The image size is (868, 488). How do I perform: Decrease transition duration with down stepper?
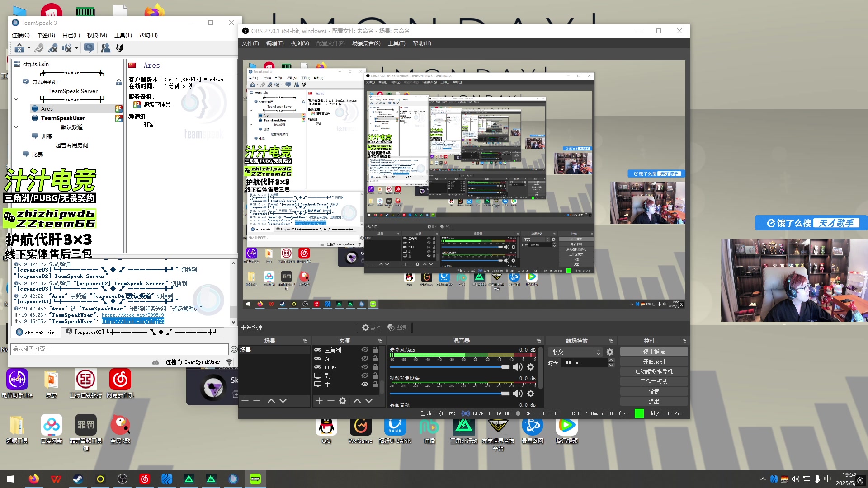[x=611, y=365]
